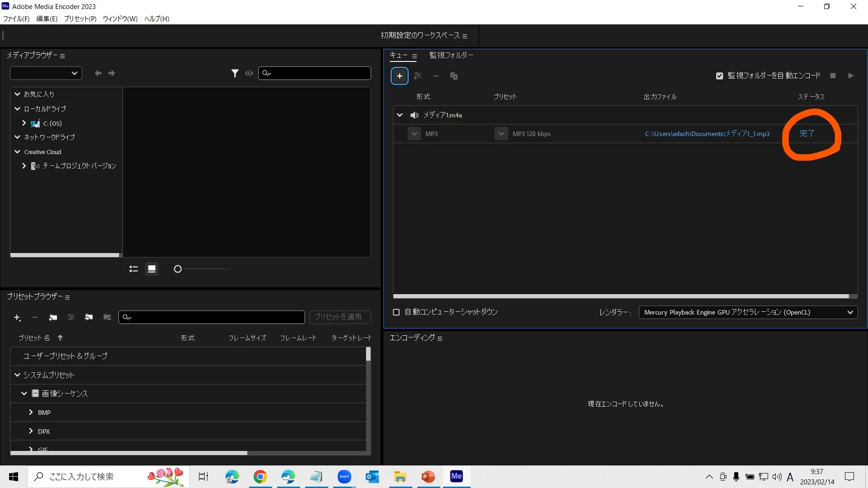Open the output file path link
Image resolution: width=868 pixels, height=488 pixels.
coord(707,134)
